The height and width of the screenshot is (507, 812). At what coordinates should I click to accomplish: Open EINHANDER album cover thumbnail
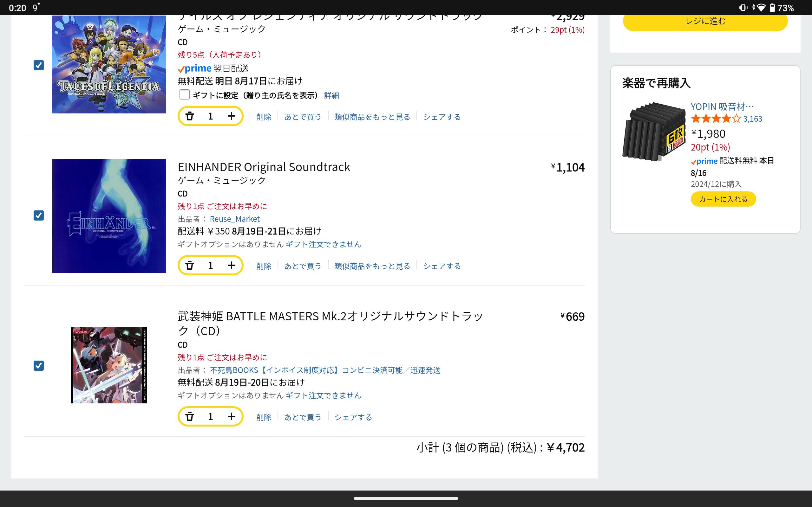(109, 216)
